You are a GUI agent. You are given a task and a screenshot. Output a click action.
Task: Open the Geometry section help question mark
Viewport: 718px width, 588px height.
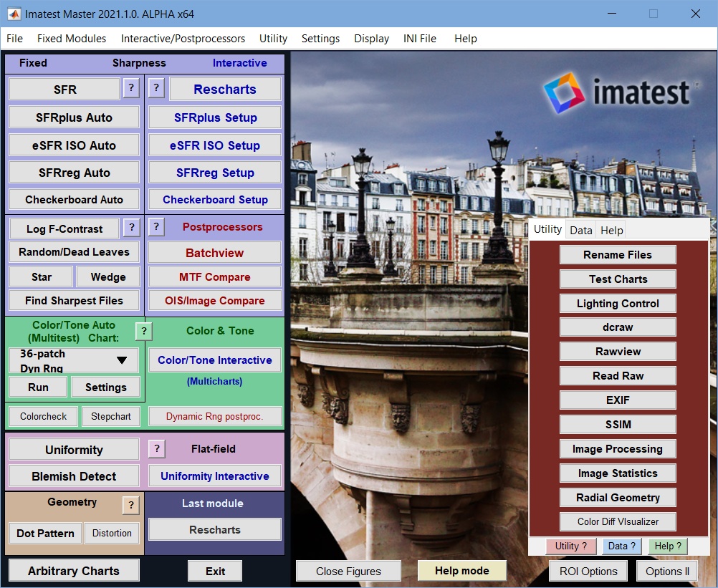click(131, 505)
